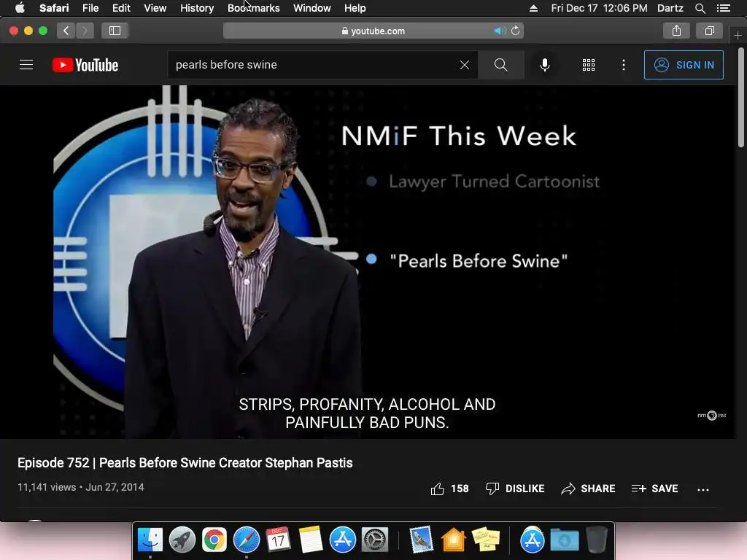
Task: Open Spotlight search in menu bar
Action: [x=700, y=8]
